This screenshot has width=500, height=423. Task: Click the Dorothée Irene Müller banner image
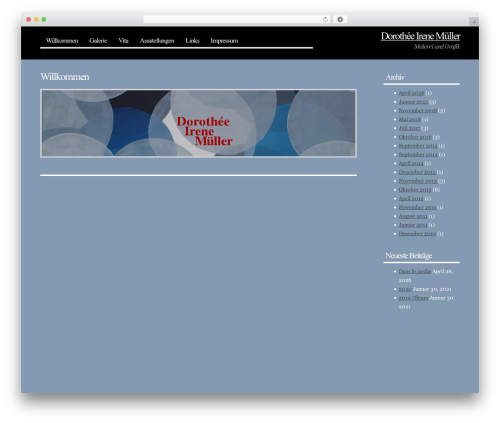coord(198,123)
